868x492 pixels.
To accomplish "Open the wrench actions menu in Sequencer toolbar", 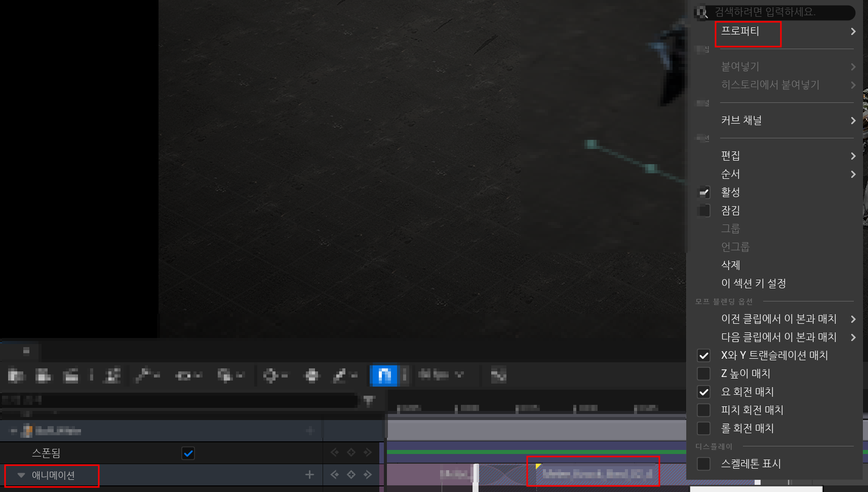I will tap(147, 375).
